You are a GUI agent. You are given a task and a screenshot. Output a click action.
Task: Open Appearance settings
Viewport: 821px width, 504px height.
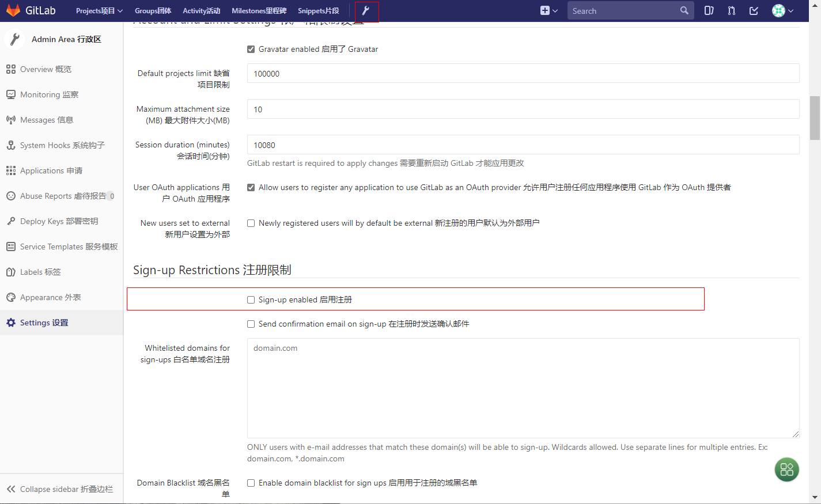coord(52,297)
